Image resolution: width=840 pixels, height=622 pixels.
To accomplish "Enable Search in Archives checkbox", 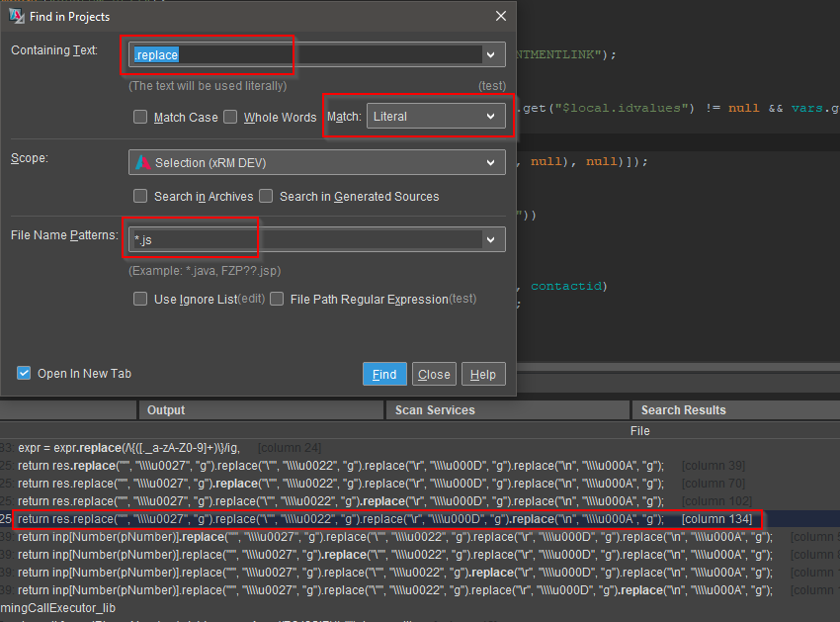I will 140,196.
